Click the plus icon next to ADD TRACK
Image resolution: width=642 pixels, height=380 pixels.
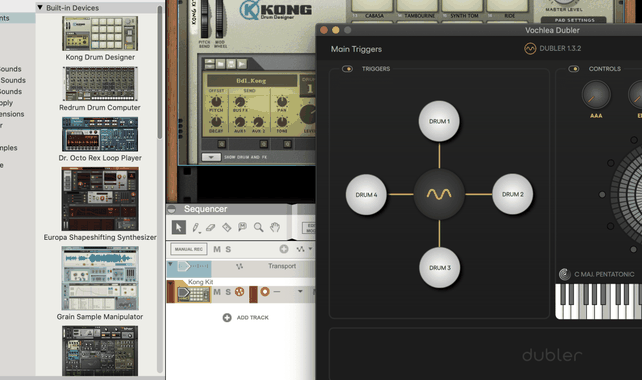(227, 317)
